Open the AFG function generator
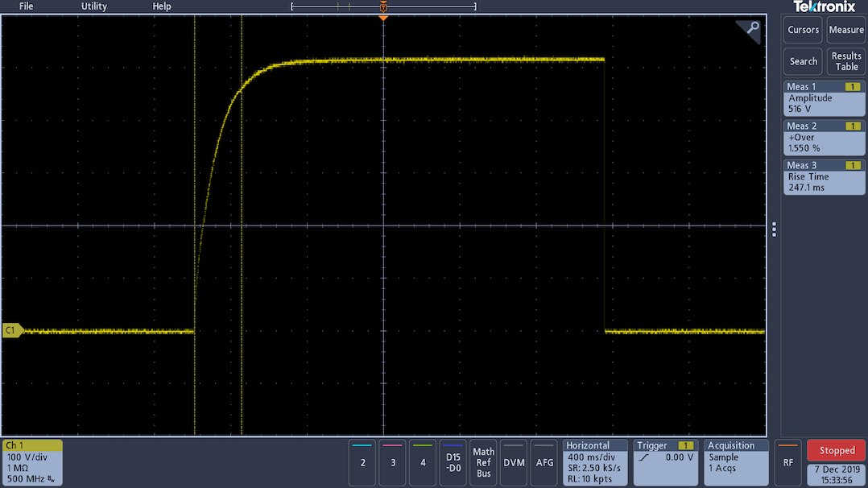The width and height of the screenshot is (868, 488). point(544,462)
